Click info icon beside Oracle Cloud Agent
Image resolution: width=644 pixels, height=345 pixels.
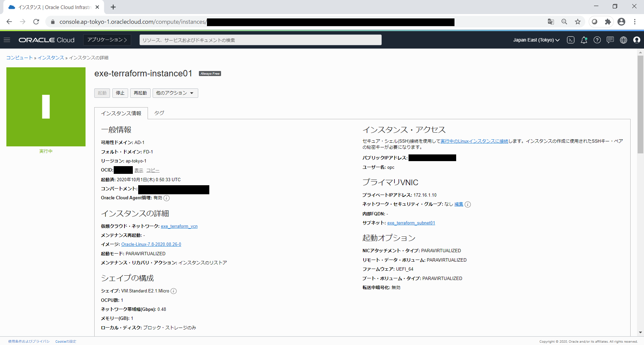pyautogui.click(x=167, y=198)
